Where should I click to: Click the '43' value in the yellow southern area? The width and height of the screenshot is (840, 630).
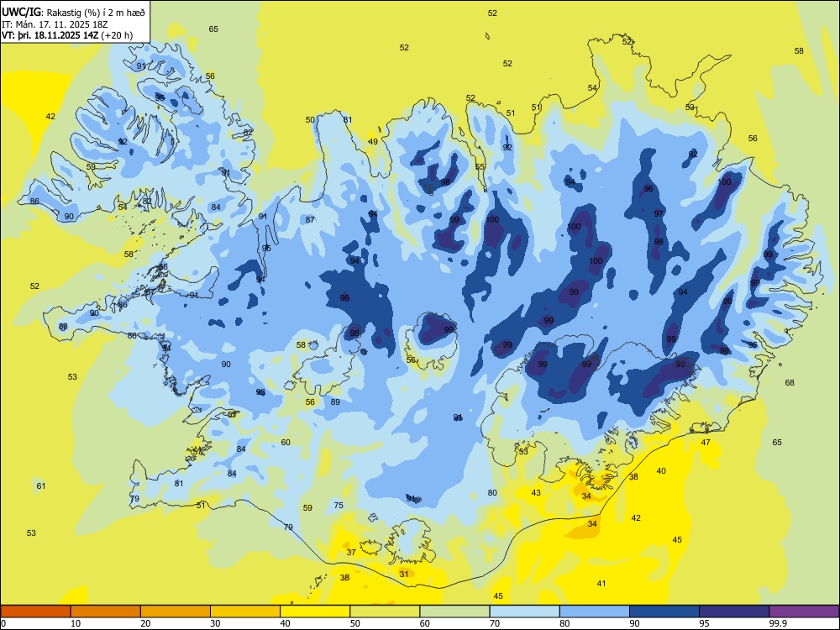tap(536, 493)
